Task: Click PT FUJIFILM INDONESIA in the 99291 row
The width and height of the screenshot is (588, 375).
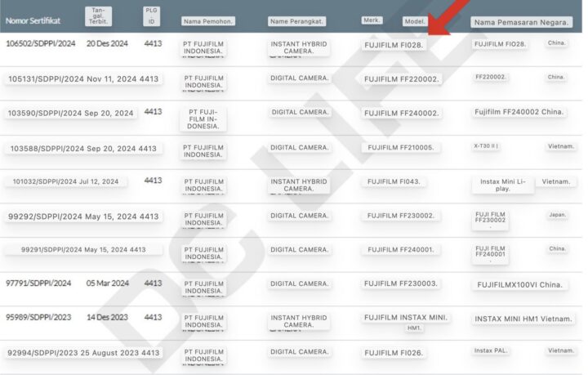Action: pos(203,253)
